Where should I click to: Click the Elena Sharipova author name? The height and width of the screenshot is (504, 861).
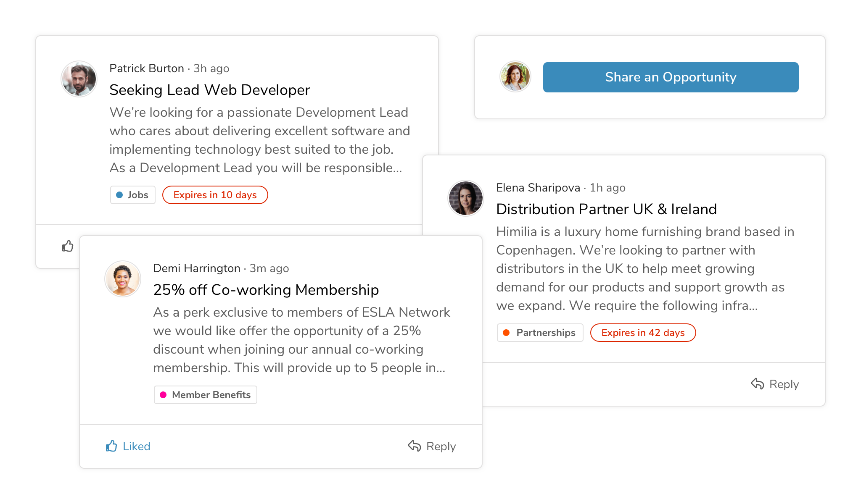[x=538, y=188]
